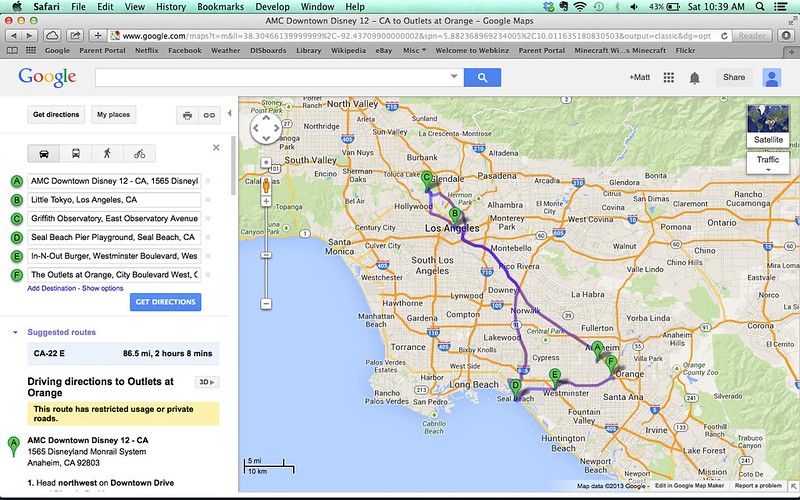Click the Street View pegman icon
Screen dimensions: 800x500
[x=266, y=186]
